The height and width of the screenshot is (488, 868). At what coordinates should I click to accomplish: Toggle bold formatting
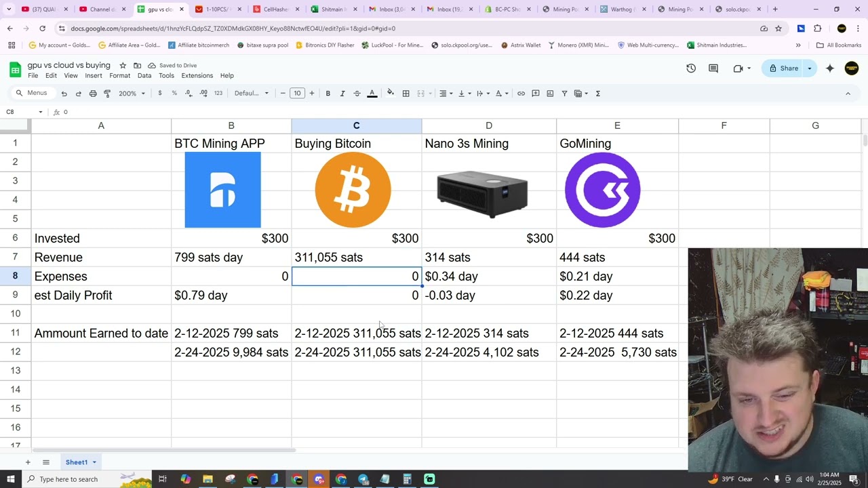328,94
